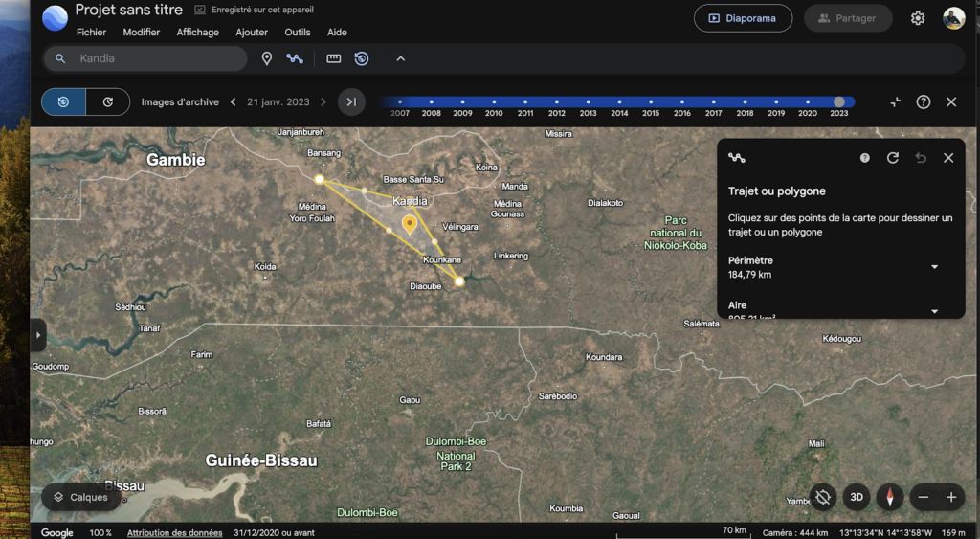Switch to historical imagery mode button

(x=64, y=101)
